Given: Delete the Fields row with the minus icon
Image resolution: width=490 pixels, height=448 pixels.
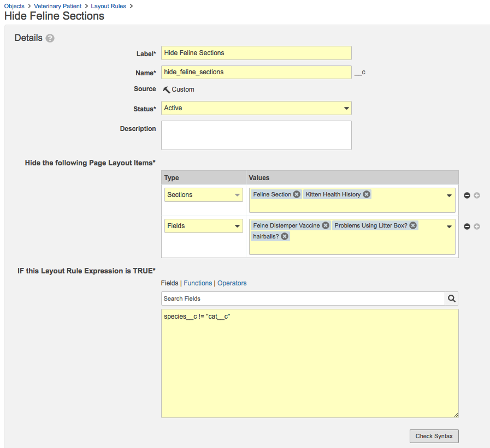Looking at the screenshot, I should [x=467, y=226].
